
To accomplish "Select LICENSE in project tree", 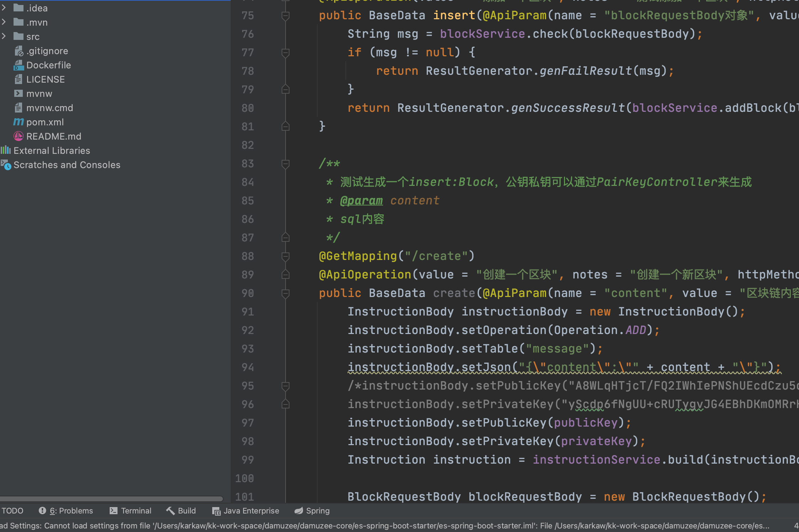I will tap(46, 79).
